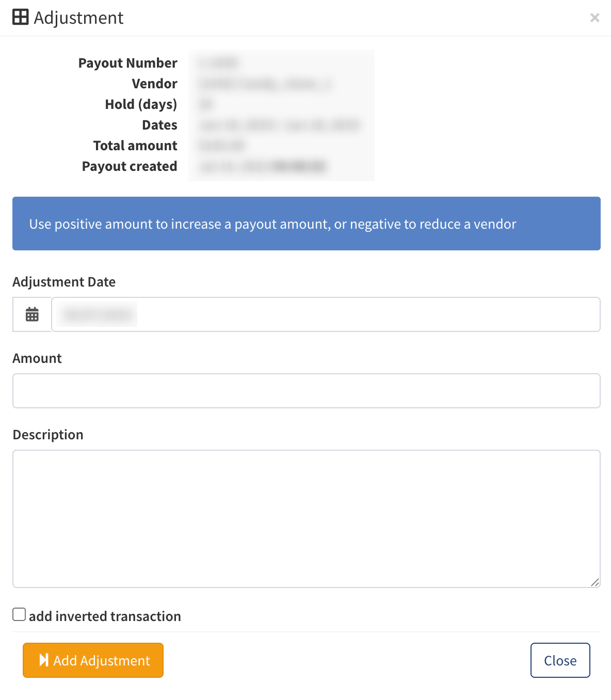The height and width of the screenshot is (700, 611).
Task: Click the calendar icon beside Adjustment Date
Action: point(32,314)
